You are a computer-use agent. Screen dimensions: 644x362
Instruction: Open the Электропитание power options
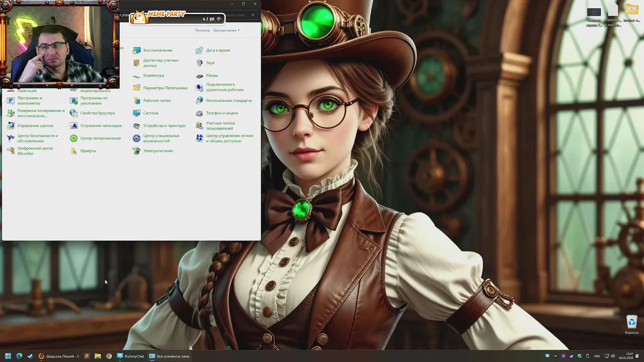[153, 151]
